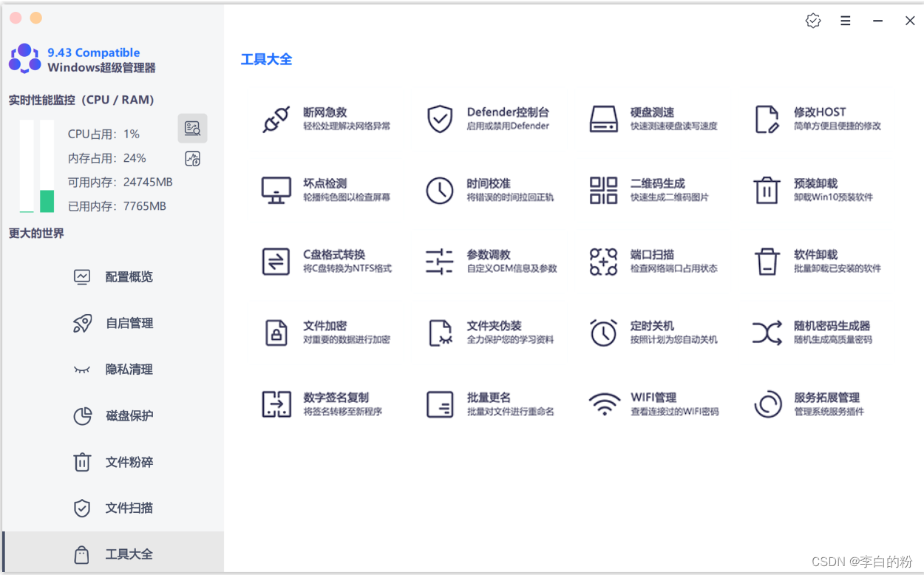Screen dimensions: 924x575
Task: Open the 二维码生成 QR code generator
Action: [650, 189]
